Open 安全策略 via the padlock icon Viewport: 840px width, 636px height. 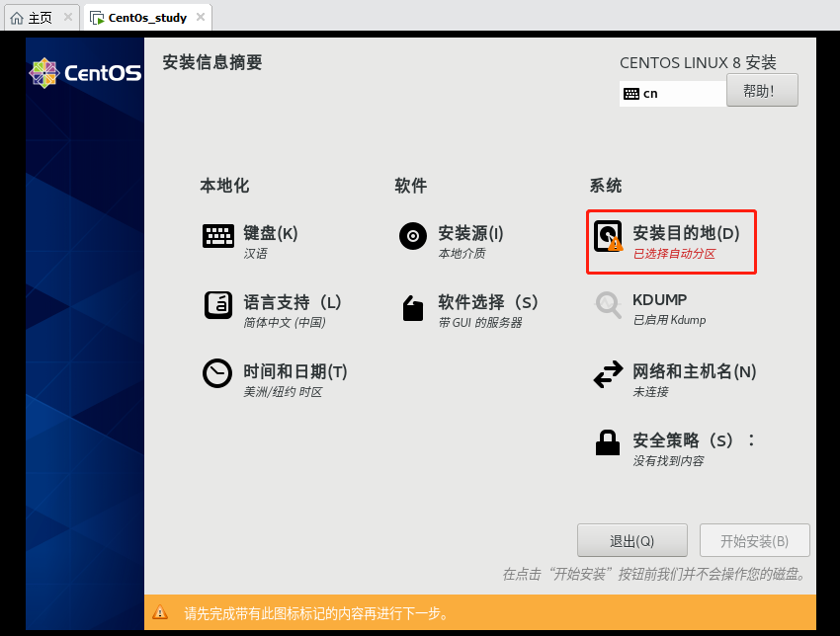tap(608, 441)
